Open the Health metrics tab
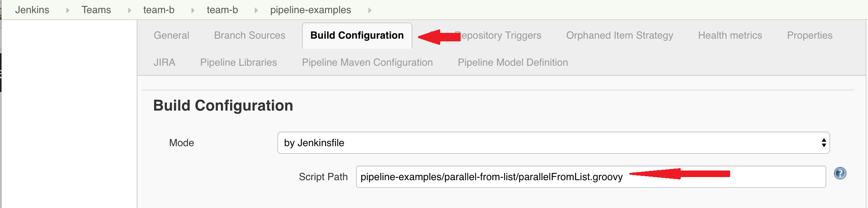 pos(730,35)
